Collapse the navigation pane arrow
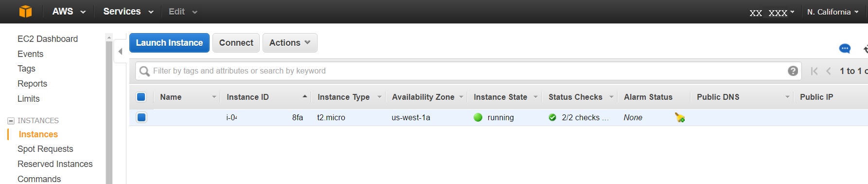This screenshot has height=184, width=868. [x=120, y=51]
